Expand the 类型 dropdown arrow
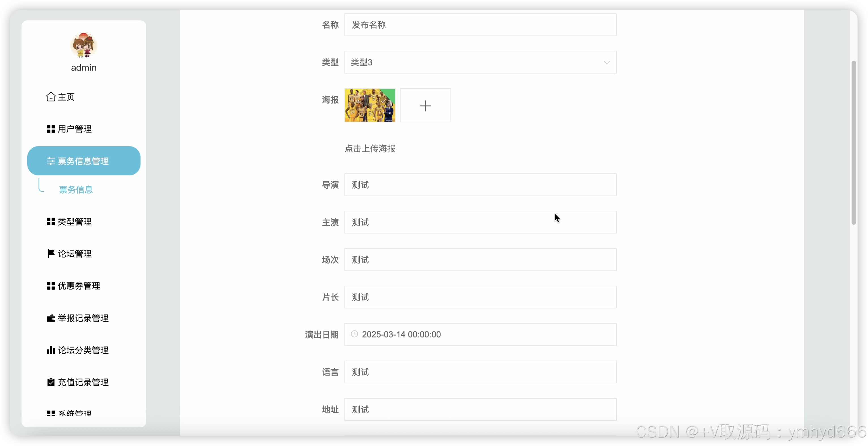This screenshot has height=446, width=868. click(x=607, y=62)
